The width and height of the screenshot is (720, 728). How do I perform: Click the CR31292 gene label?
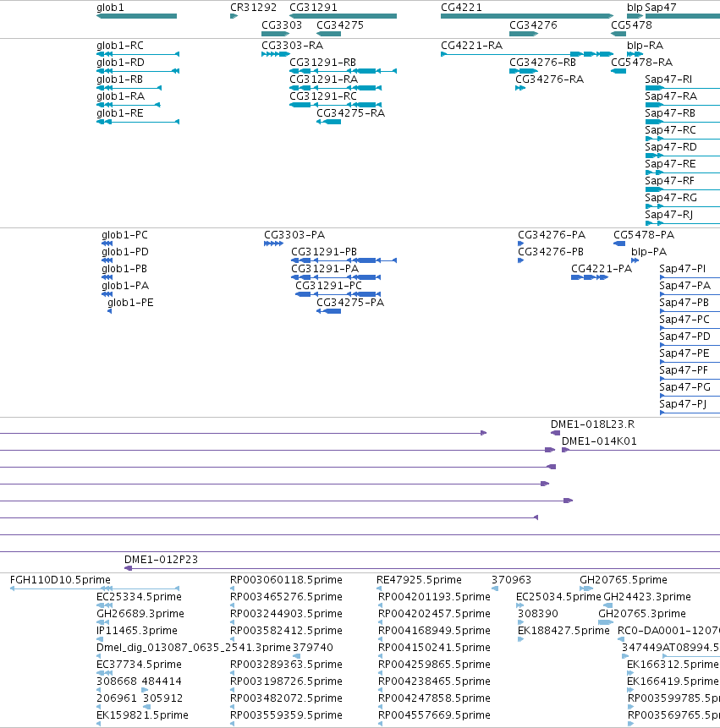click(253, 8)
